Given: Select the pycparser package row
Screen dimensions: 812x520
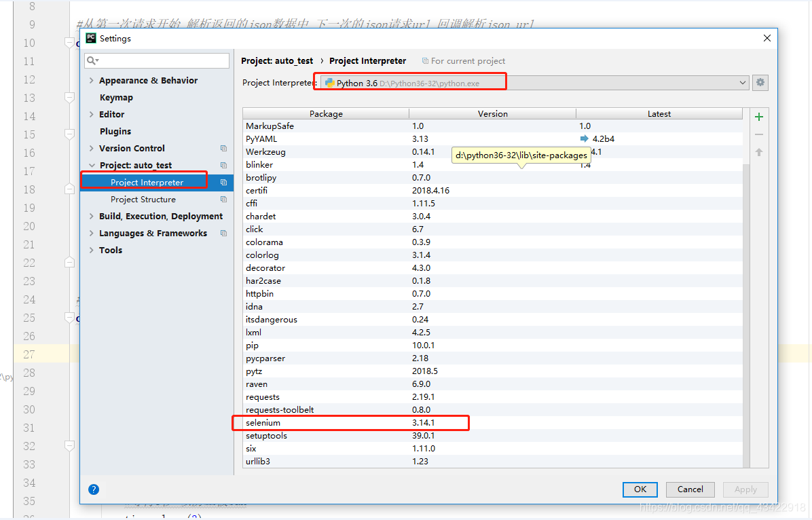Looking at the screenshot, I should (x=492, y=358).
